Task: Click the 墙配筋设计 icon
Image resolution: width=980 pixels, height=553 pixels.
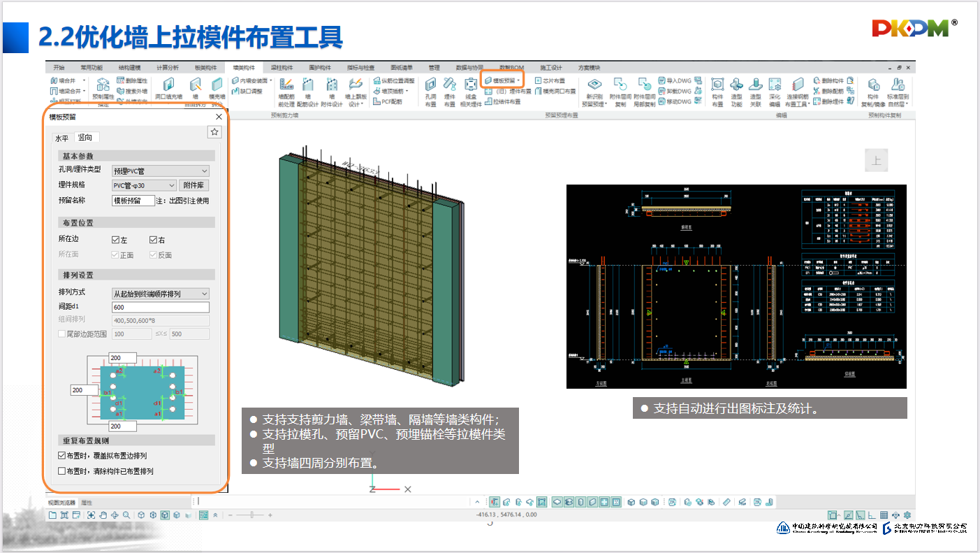Action: (x=308, y=85)
